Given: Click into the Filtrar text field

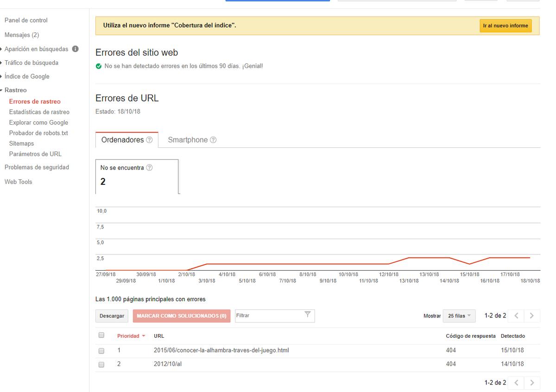Looking at the screenshot, I should pyautogui.click(x=269, y=316).
